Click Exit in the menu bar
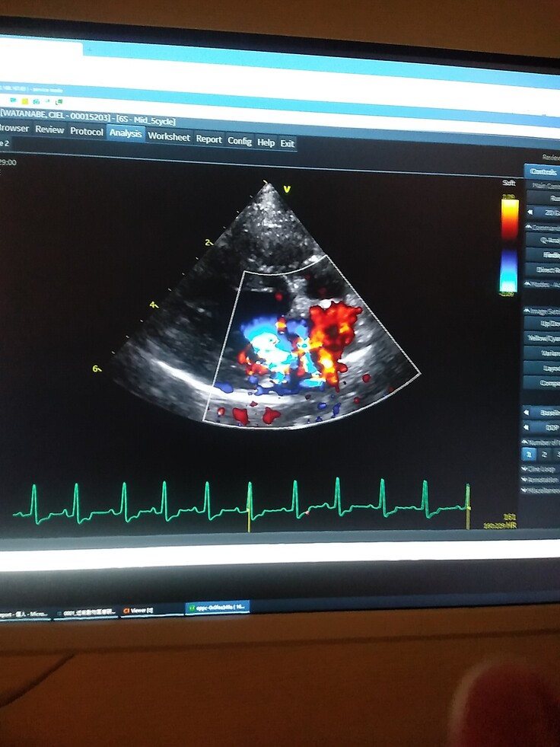 287,143
